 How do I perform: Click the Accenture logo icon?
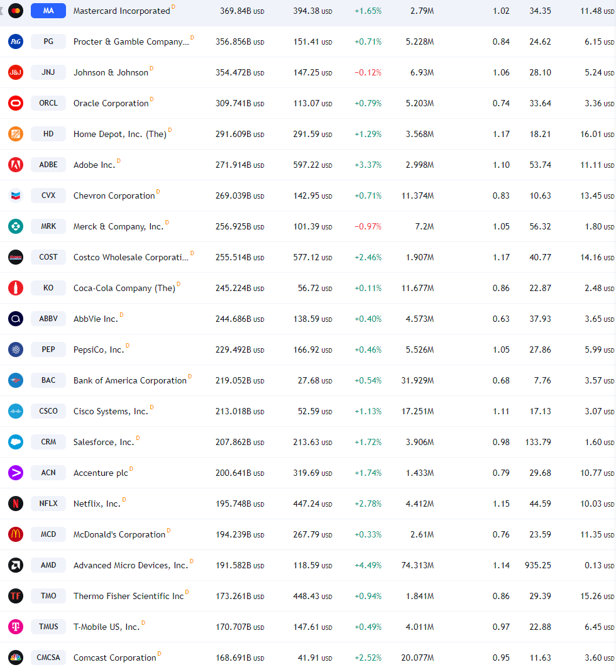(x=16, y=473)
